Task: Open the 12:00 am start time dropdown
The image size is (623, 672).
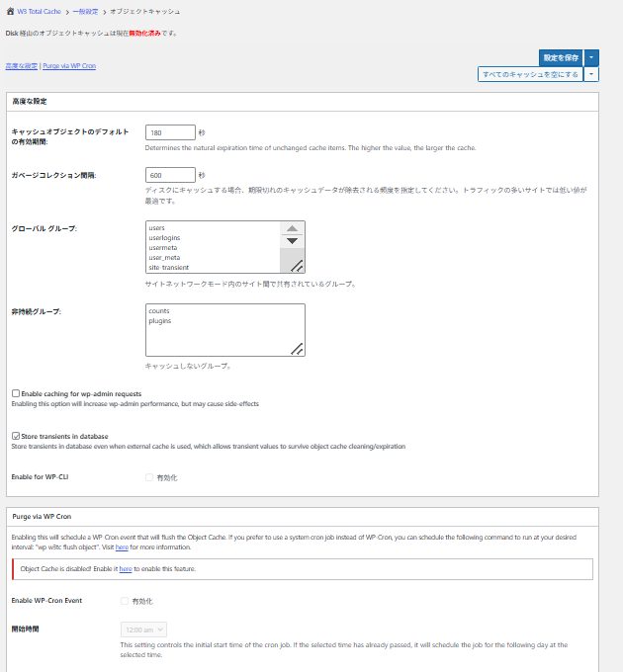Action: [143, 629]
